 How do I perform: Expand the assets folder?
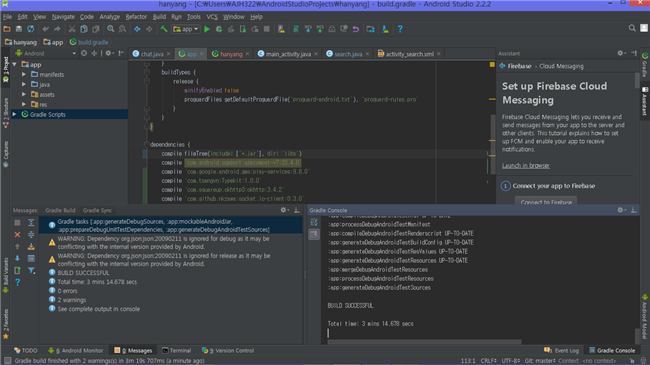point(24,95)
